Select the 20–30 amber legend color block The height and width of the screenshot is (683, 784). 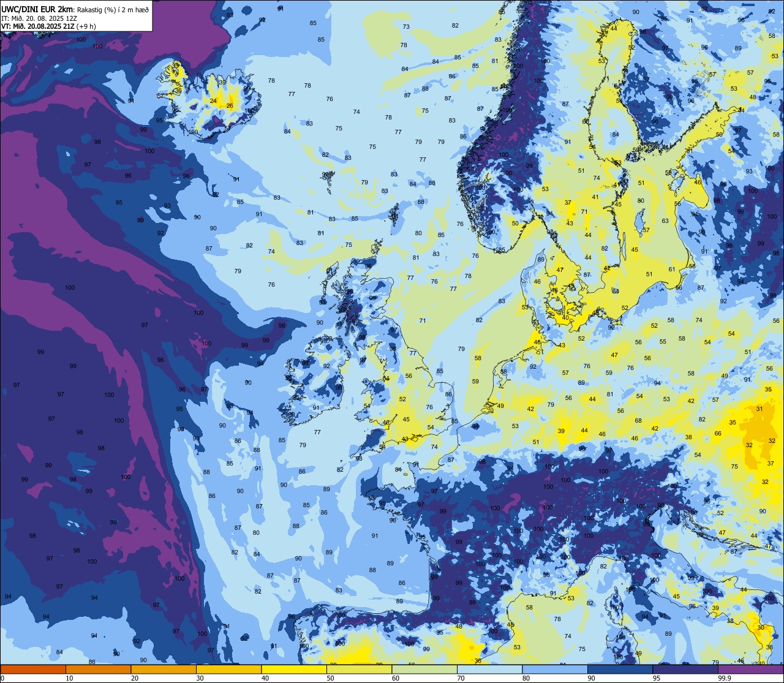[164, 669]
